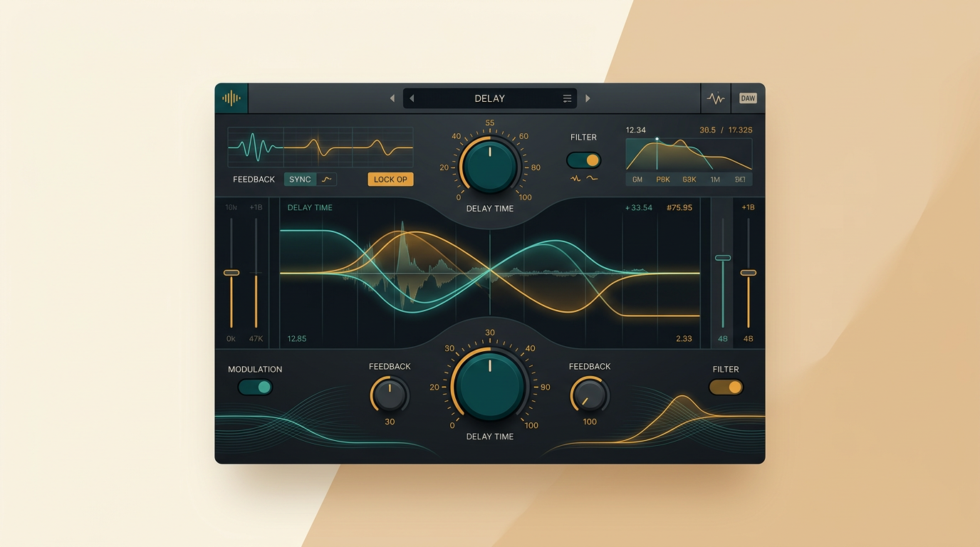Click the center playhead line in waveform display
This screenshot has width=980, height=547.
[x=490, y=273]
